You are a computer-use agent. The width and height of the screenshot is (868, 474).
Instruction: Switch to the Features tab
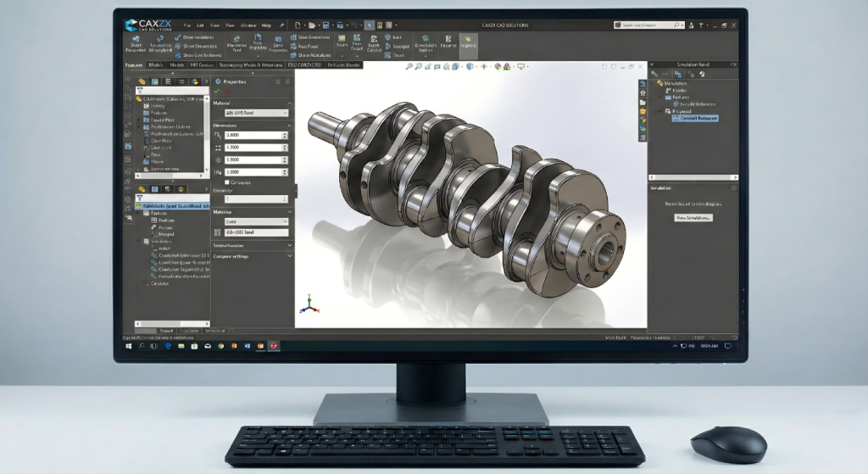coord(135,64)
